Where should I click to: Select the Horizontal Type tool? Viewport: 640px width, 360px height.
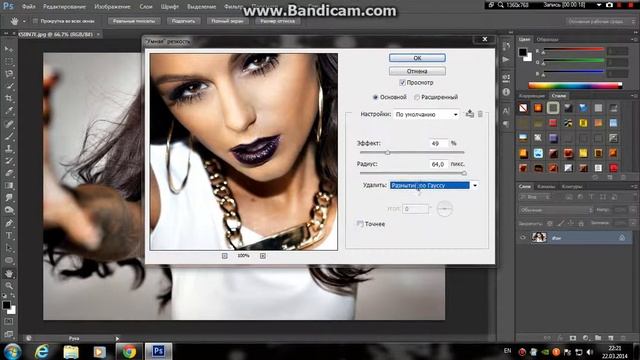point(9,236)
